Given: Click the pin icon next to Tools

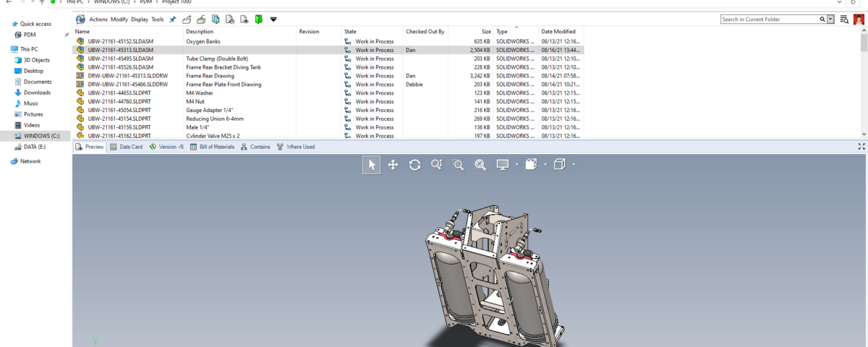Looking at the screenshot, I should pyautogui.click(x=173, y=20).
